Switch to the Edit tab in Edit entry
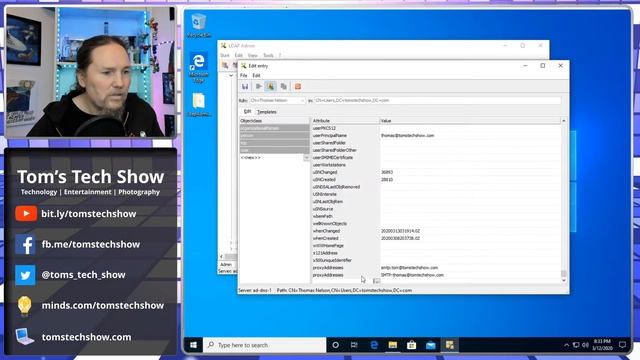This screenshot has width=640, height=360. point(247,112)
